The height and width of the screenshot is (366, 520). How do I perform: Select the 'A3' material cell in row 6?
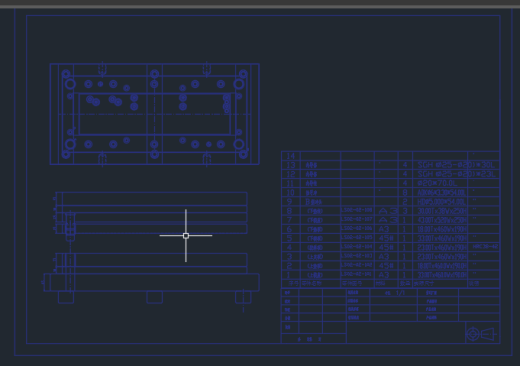(x=384, y=229)
